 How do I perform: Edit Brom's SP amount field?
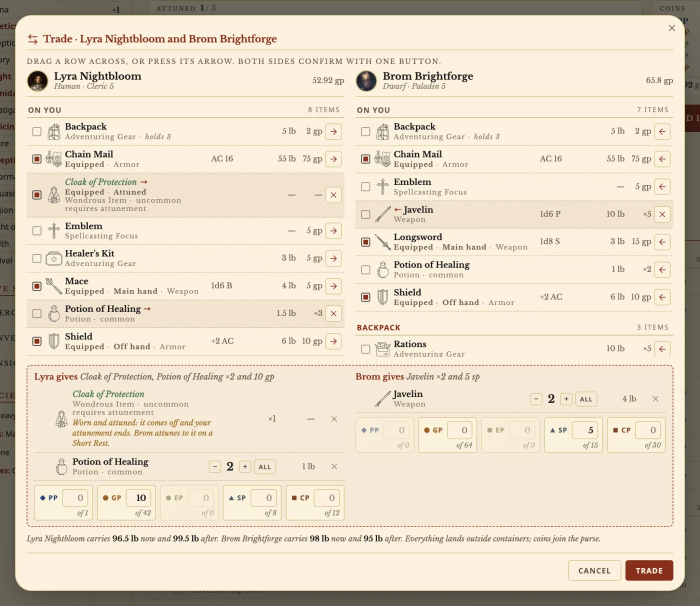tap(585, 430)
